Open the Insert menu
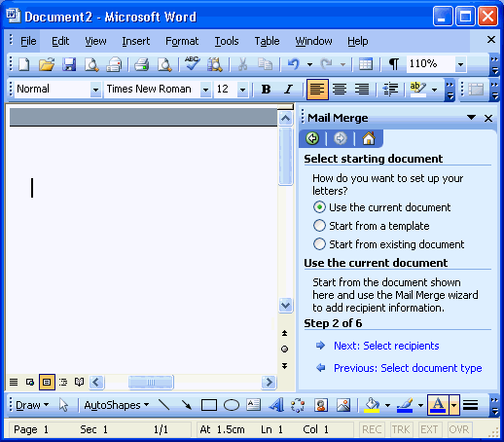This screenshot has width=504, height=442. tap(136, 41)
